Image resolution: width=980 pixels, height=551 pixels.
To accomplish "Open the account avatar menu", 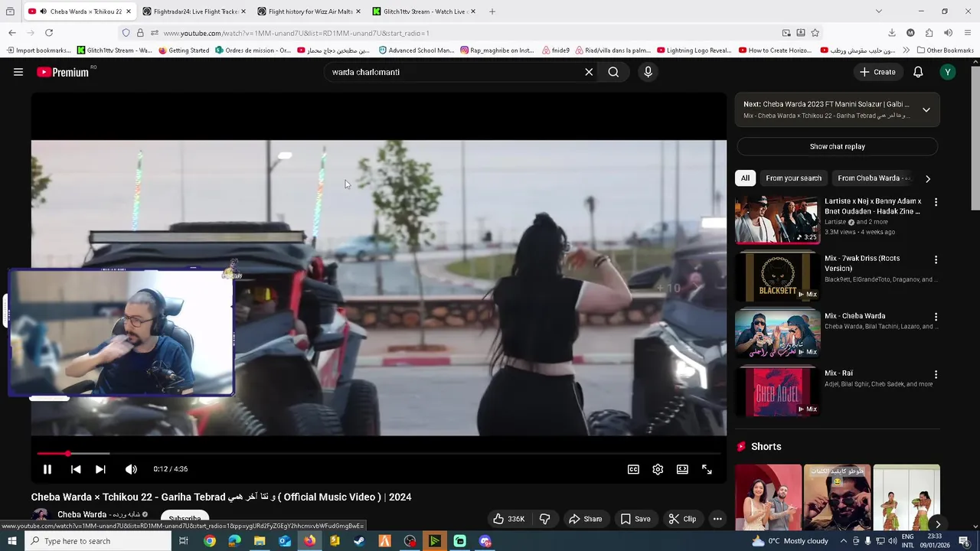I will [x=948, y=72].
